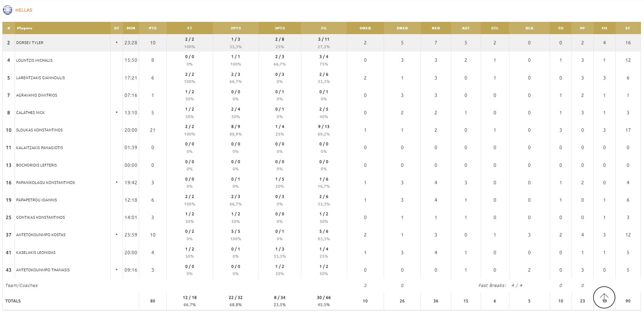
Task: Select Lountzis Michalis player name
Action: click(34, 60)
